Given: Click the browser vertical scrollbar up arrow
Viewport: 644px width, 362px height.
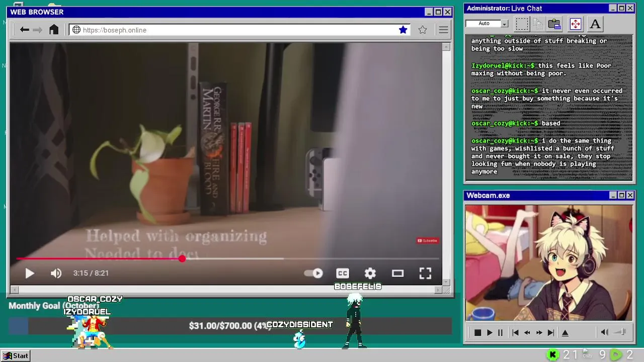Looking at the screenshot, I should 446,47.
